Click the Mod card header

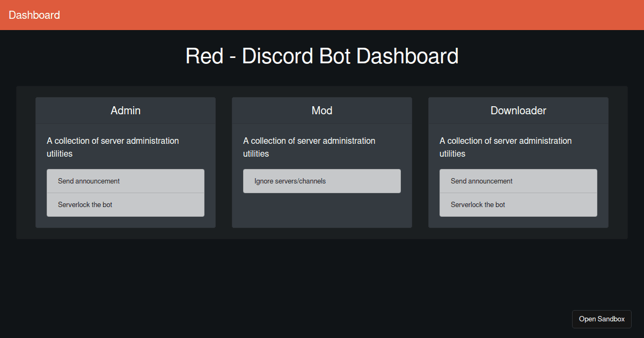pyautogui.click(x=321, y=111)
